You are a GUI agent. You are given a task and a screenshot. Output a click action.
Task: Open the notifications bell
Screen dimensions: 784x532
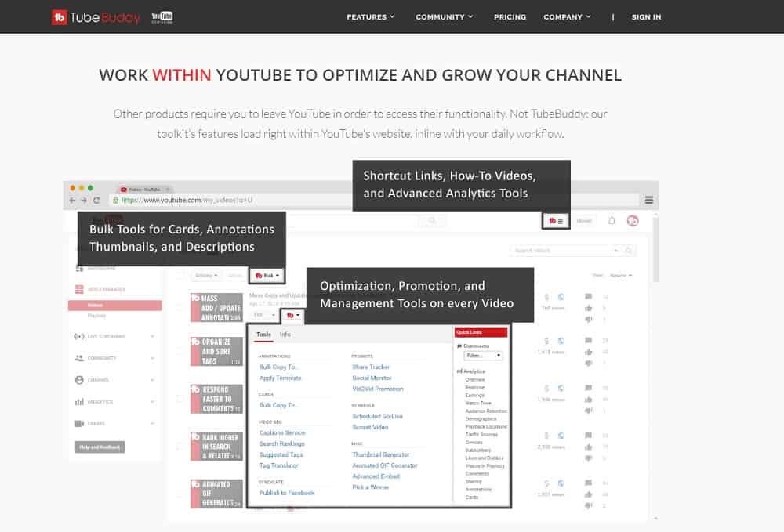coord(612,221)
